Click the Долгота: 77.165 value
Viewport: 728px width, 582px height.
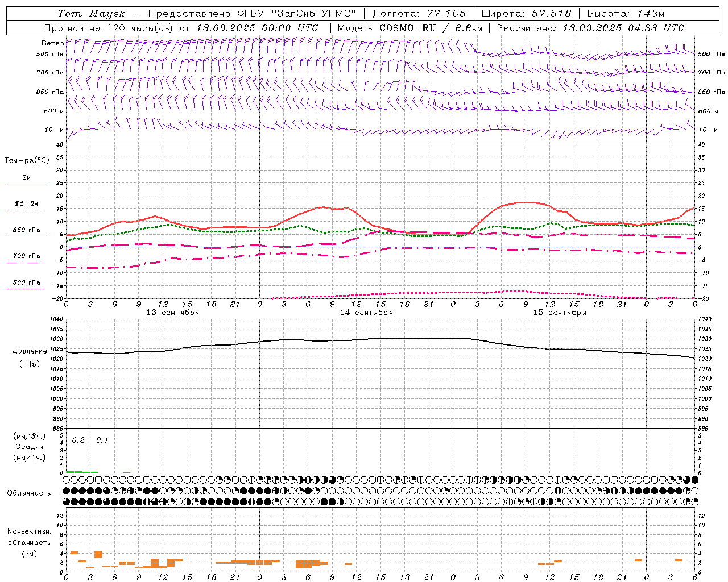[x=419, y=14]
